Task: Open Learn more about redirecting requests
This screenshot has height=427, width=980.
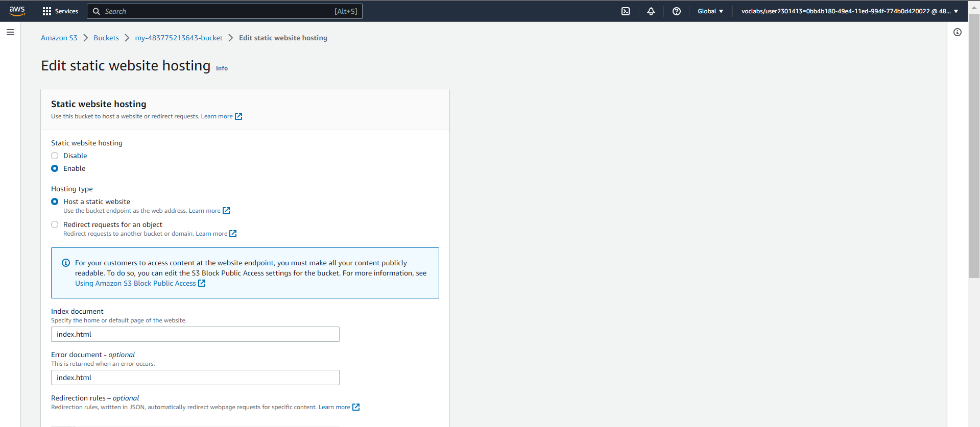Action: [x=211, y=234]
